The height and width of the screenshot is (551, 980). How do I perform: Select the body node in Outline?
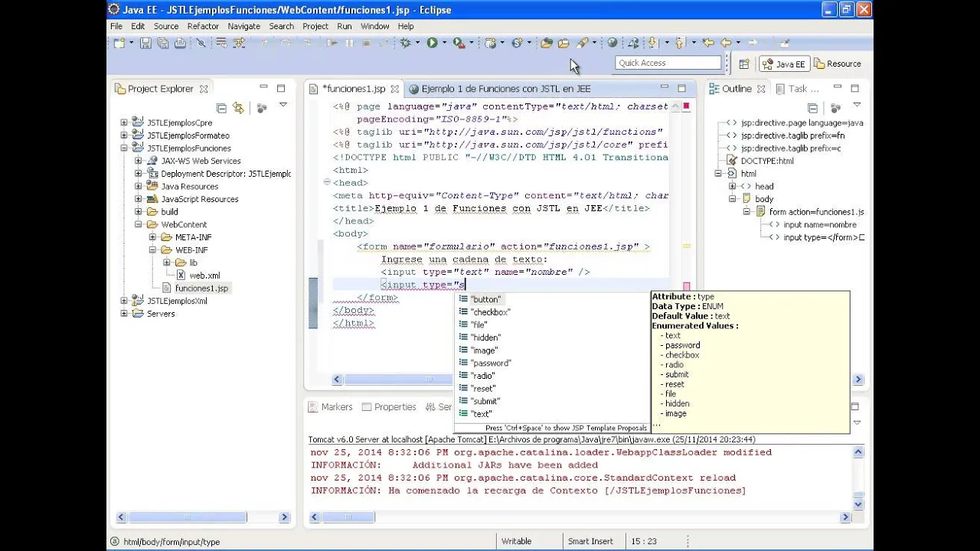click(764, 199)
